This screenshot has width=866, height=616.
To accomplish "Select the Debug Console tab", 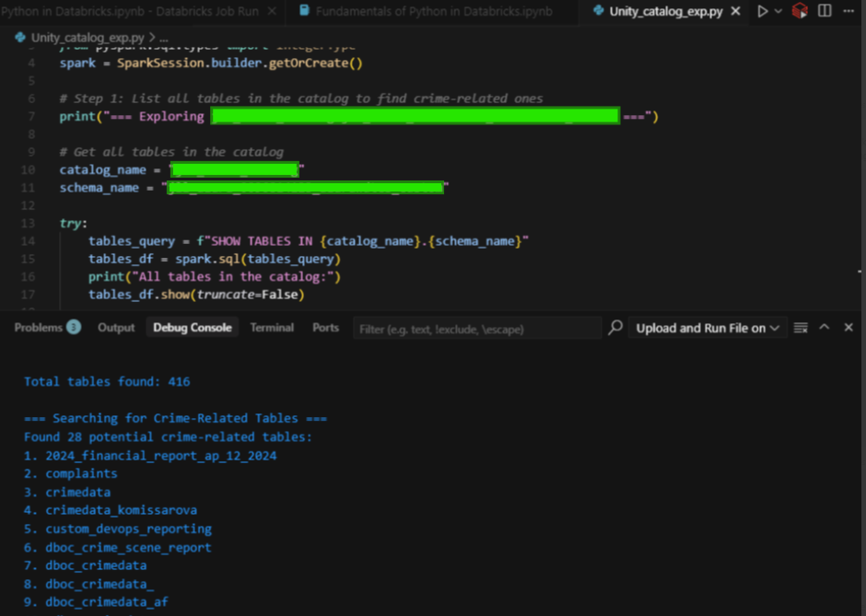I will tap(193, 328).
